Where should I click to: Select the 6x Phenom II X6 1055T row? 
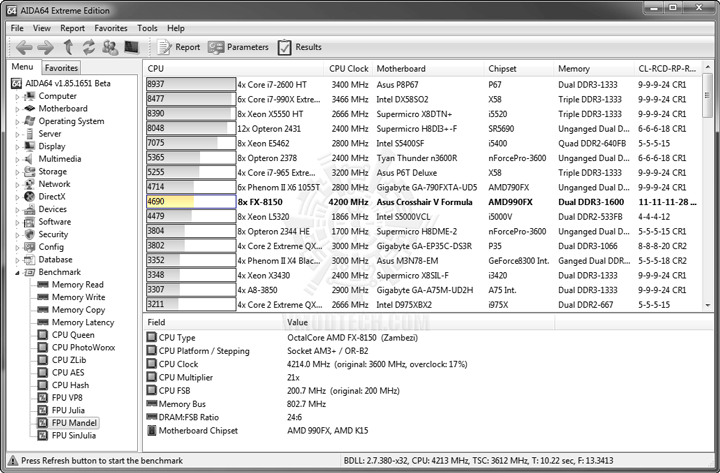click(422, 187)
